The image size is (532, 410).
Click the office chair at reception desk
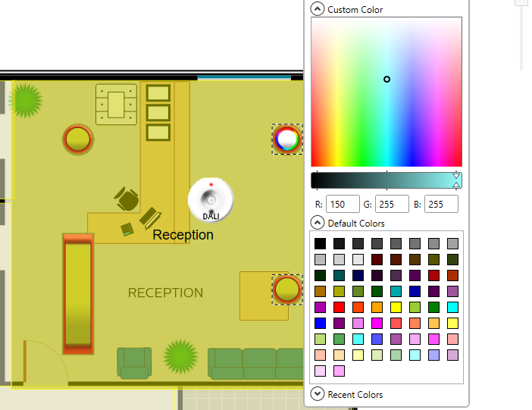(x=127, y=199)
